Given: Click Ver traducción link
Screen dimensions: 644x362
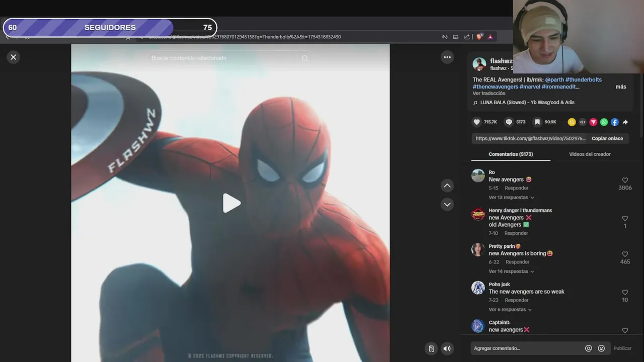Looking at the screenshot, I should pyautogui.click(x=489, y=94).
